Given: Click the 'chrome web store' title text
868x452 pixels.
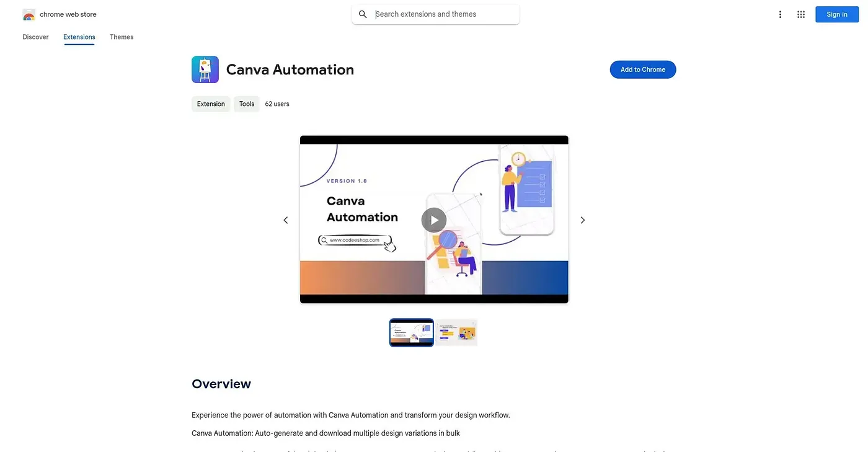Looking at the screenshot, I should [68, 14].
